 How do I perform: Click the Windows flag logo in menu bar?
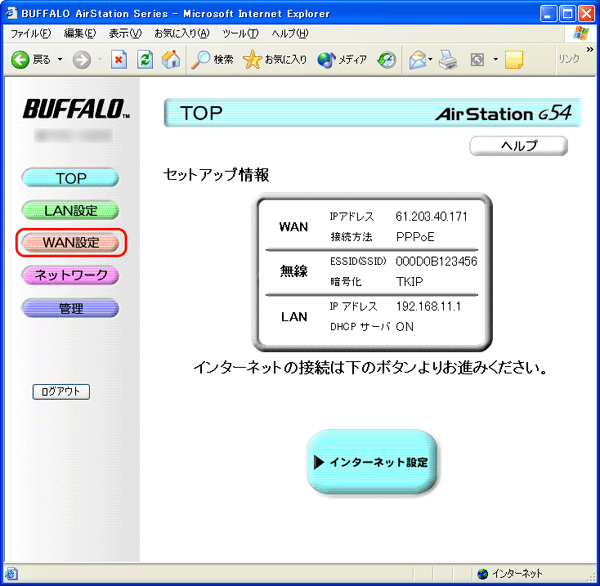(581, 34)
